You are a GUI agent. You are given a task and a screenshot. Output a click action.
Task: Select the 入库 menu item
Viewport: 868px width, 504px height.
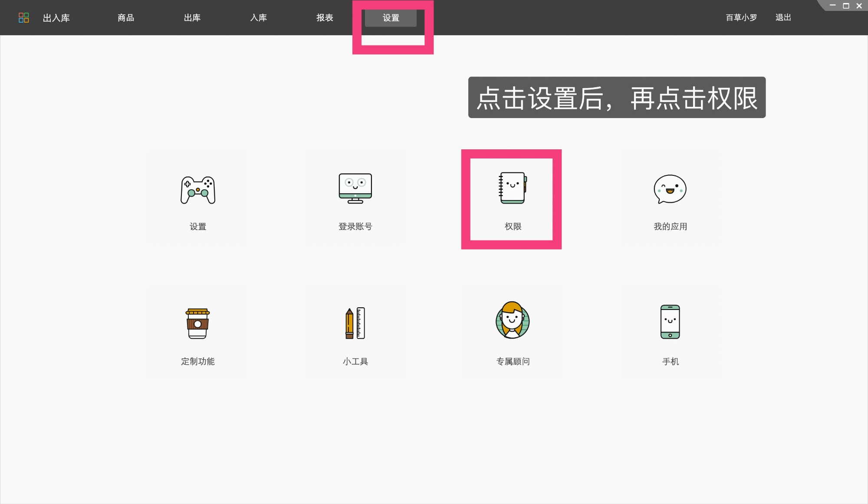click(x=259, y=18)
